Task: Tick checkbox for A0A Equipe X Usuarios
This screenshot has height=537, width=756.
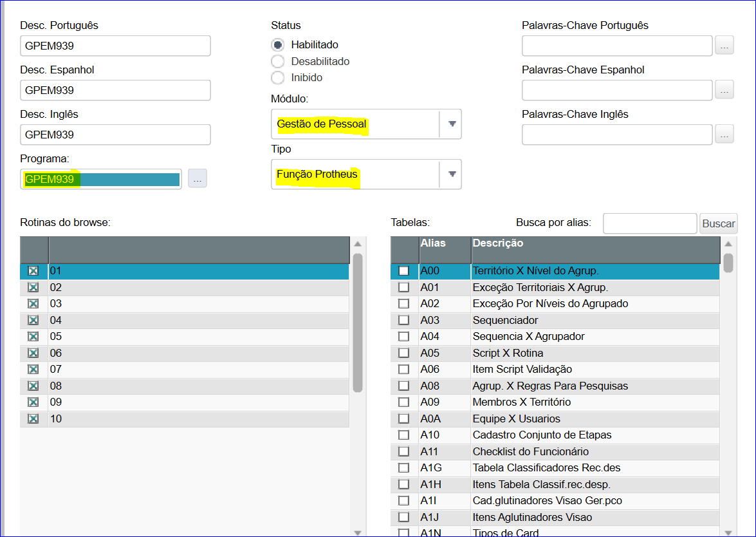Action: (404, 419)
